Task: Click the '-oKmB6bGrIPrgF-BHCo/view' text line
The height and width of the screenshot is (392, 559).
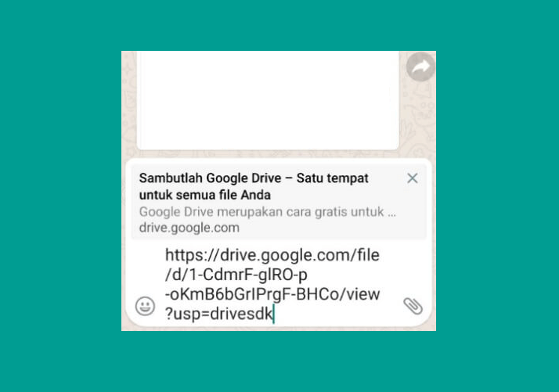Action: [272, 294]
